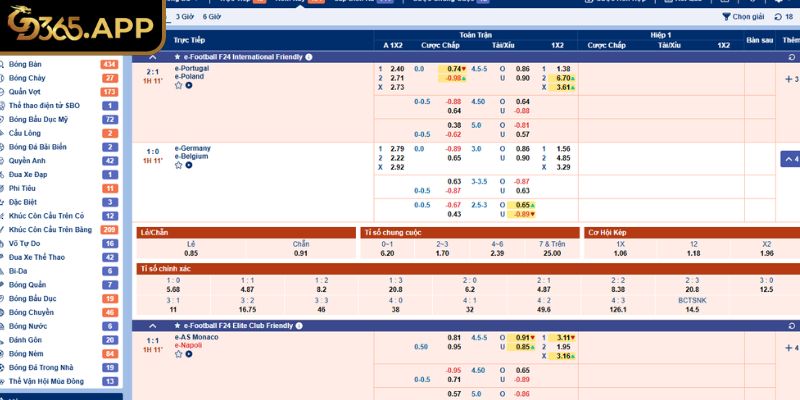Collapse extra markets for e-Germany match
800x400 pixels.
point(789,159)
